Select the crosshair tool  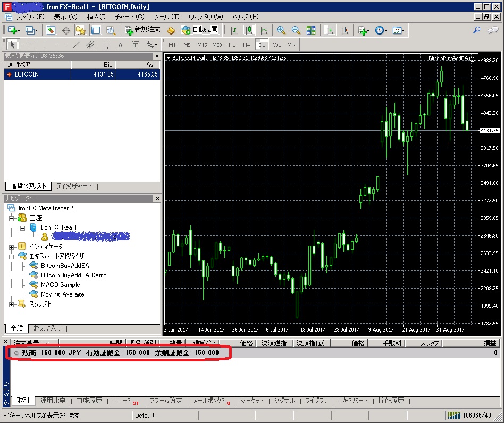click(28, 45)
